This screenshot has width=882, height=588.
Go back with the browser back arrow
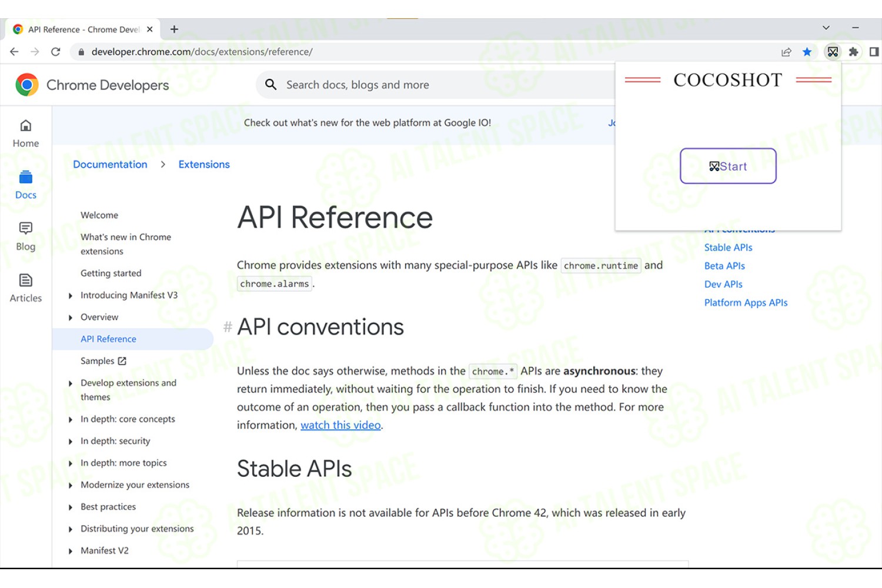click(x=14, y=52)
